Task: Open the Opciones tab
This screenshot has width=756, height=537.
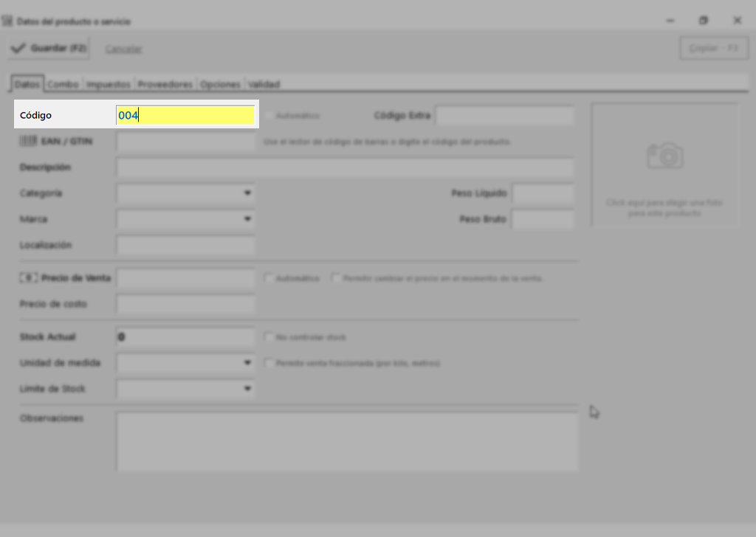Action: 220,84
